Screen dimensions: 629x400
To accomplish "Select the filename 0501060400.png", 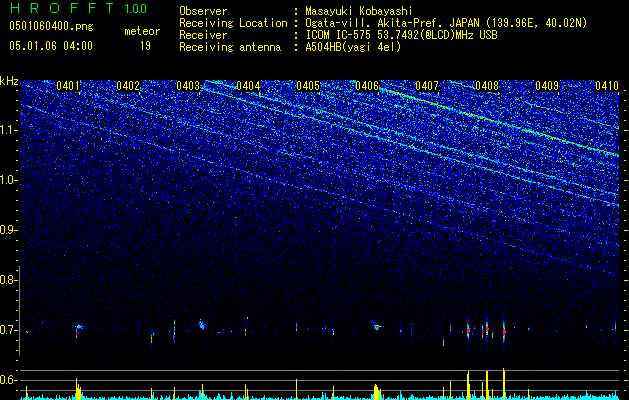I will [x=51, y=26].
